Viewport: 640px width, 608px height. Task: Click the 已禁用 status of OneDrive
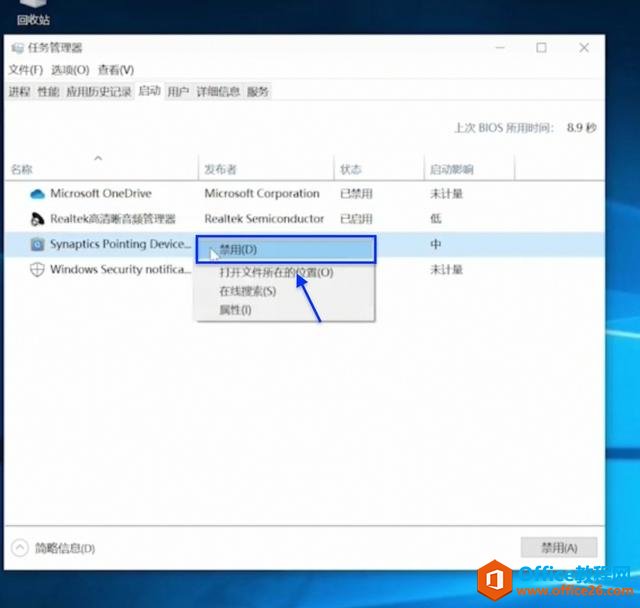356,194
